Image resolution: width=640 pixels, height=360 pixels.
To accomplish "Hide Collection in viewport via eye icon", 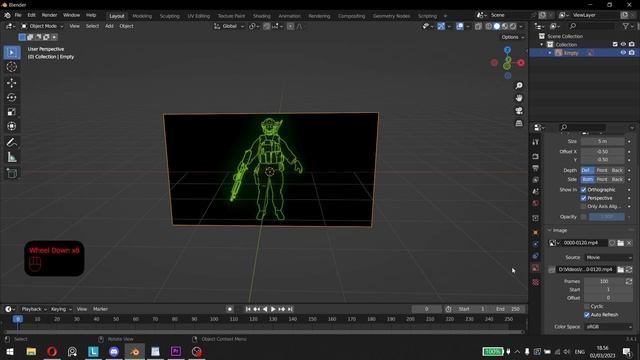I will pyautogui.click(x=623, y=44).
